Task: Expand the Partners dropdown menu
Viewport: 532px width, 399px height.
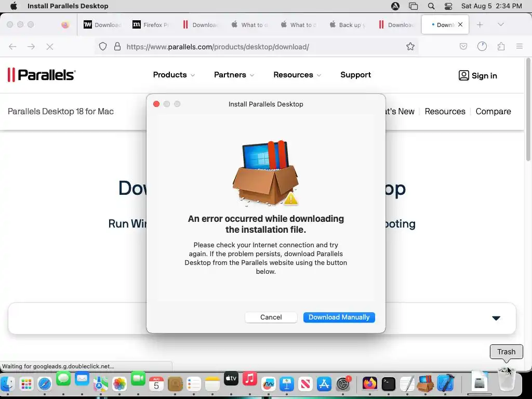Action: [234, 75]
